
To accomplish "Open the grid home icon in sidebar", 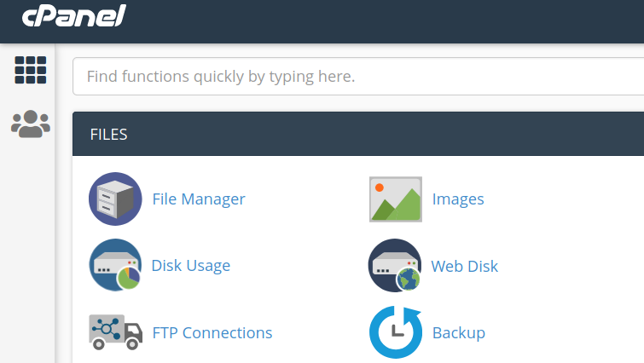I will click(x=31, y=70).
